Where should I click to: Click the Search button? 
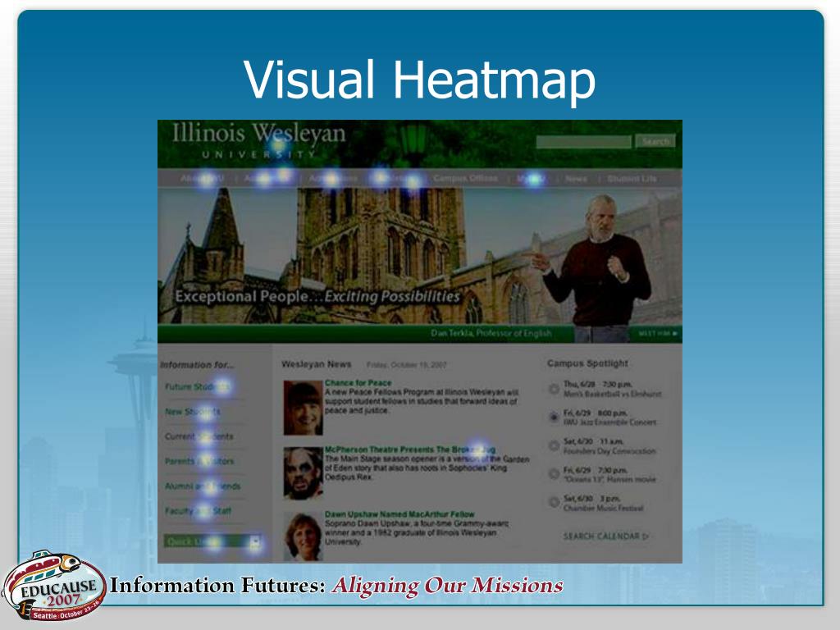coord(655,141)
